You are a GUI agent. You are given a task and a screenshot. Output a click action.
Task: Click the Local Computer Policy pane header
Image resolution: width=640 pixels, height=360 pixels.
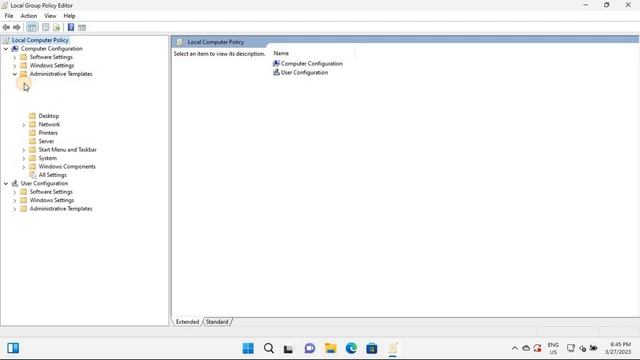216,42
